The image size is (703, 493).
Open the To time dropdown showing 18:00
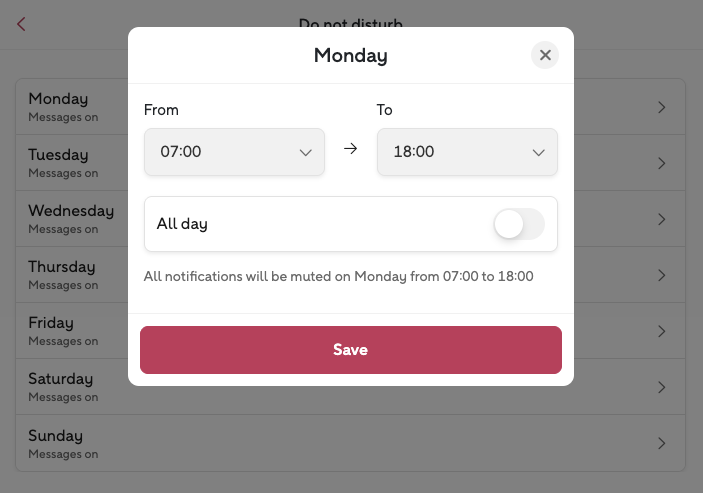[467, 152]
